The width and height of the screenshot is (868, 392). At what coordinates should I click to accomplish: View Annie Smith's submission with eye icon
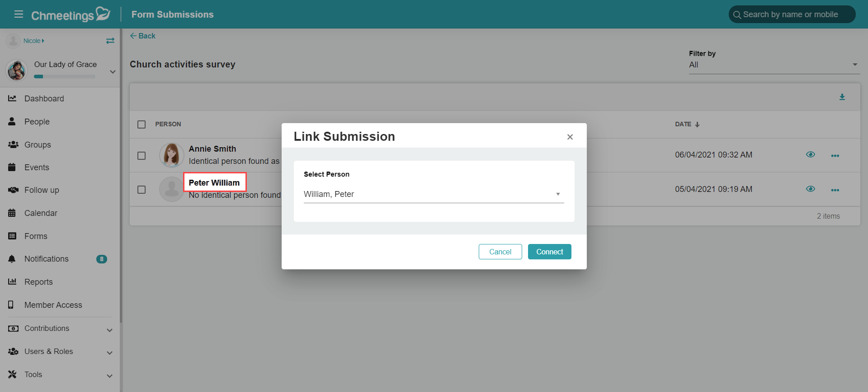811,155
